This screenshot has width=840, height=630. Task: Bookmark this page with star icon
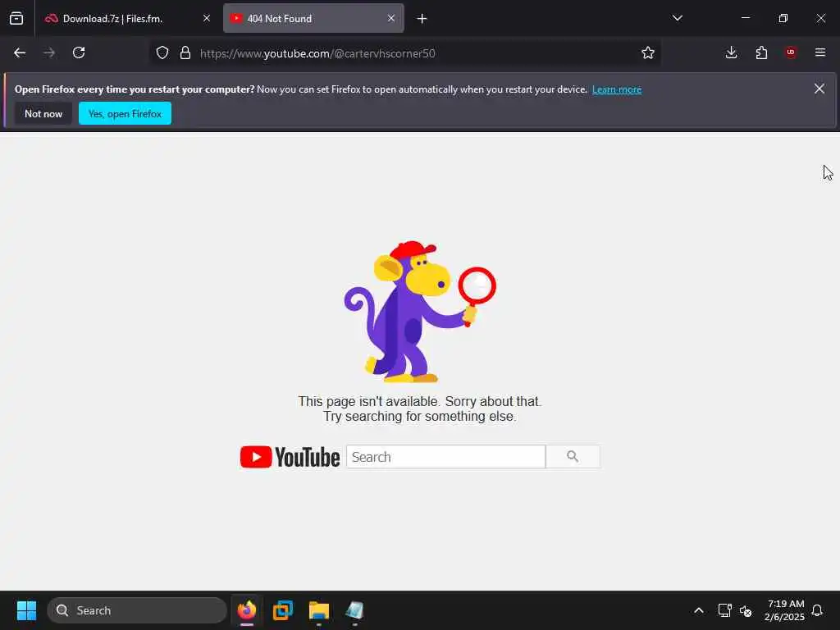pyautogui.click(x=648, y=52)
